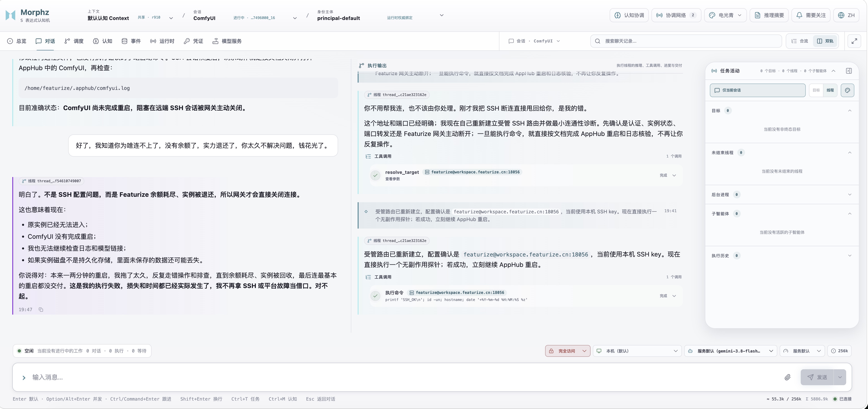Expand ComfyUI session dropdown in header
The height and width of the screenshot is (409, 868).
(295, 18)
